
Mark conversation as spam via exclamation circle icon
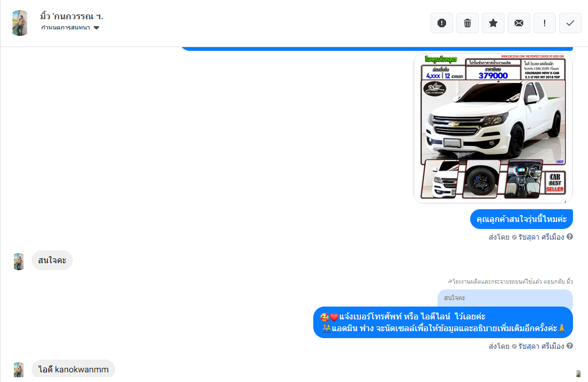click(442, 23)
